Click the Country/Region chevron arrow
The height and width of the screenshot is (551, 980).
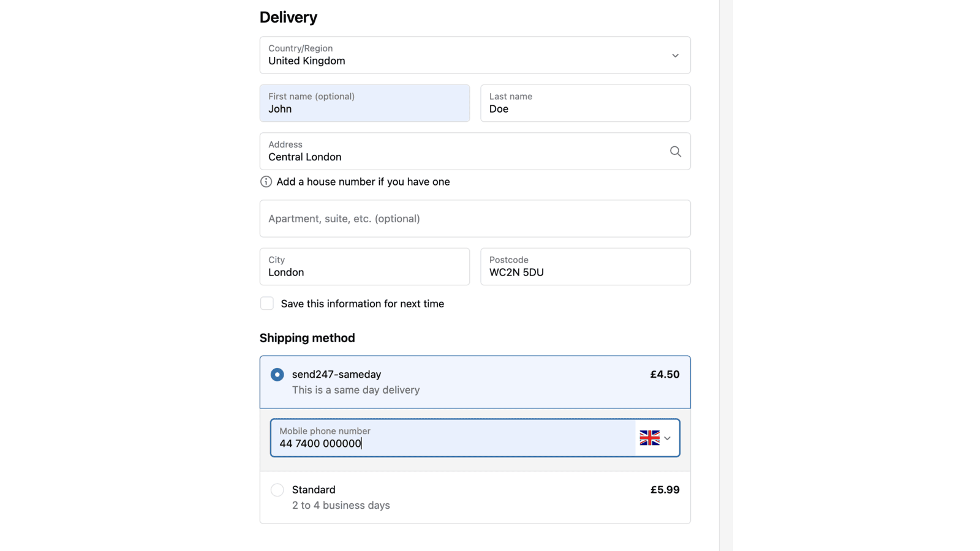point(675,56)
